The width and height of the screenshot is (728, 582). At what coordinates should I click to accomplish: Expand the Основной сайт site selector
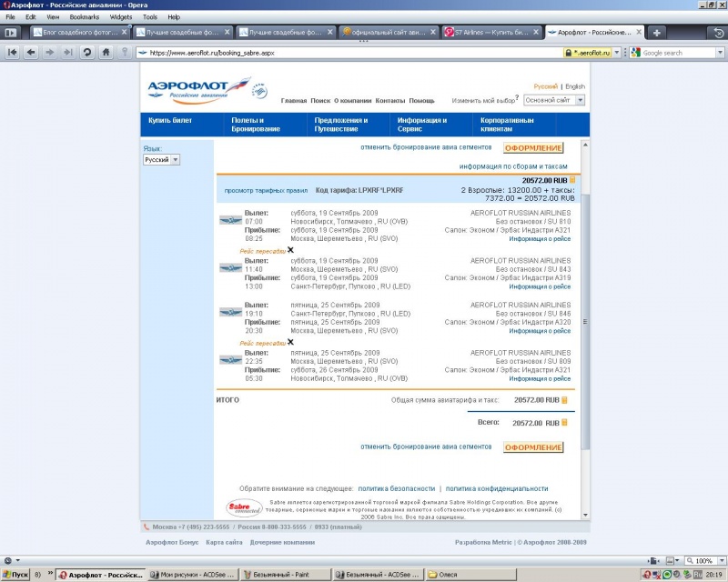pyautogui.click(x=553, y=100)
